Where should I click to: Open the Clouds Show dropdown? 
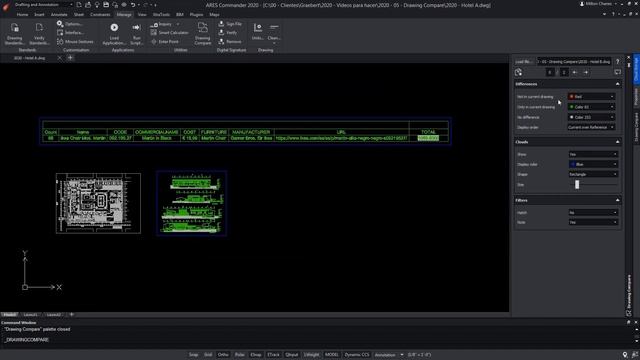pos(593,154)
